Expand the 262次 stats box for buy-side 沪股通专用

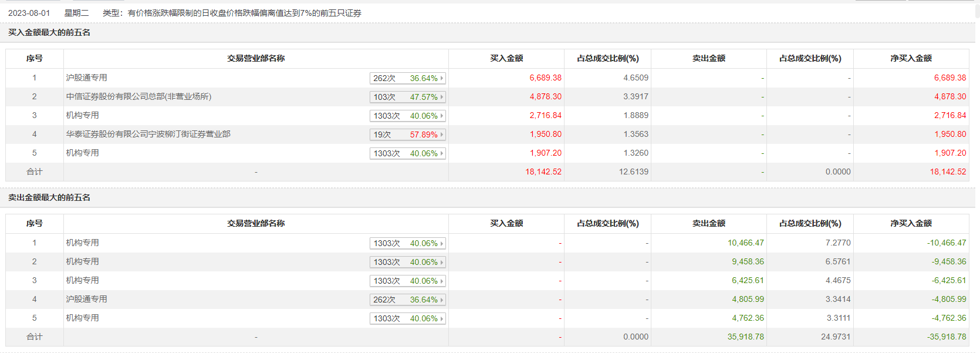(x=407, y=78)
